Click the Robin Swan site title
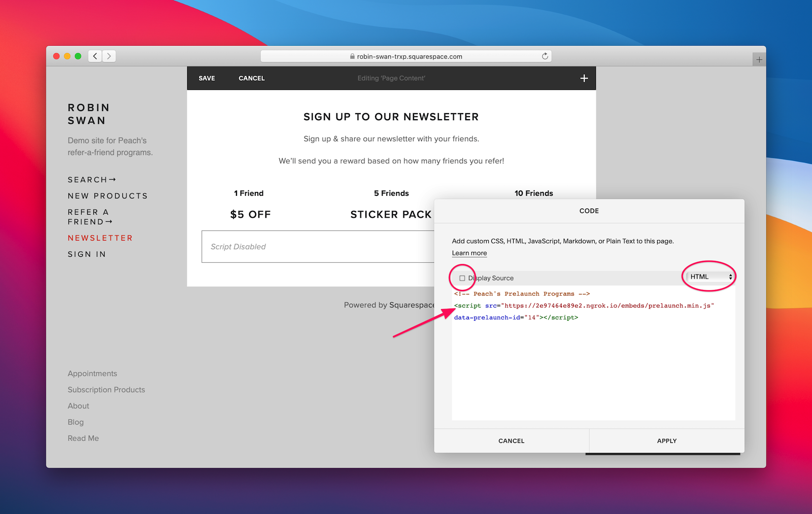The height and width of the screenshot is (514, 812). [89, 114]
